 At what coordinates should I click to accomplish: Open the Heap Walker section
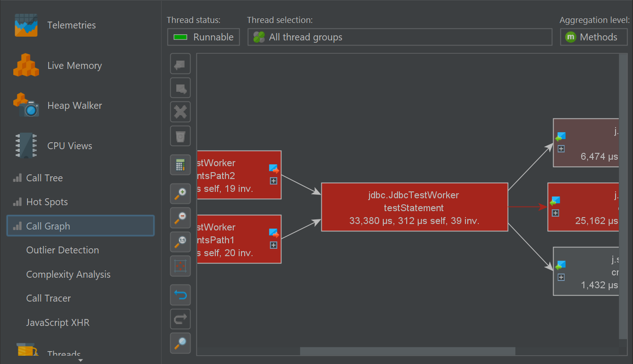pos(74,106)
